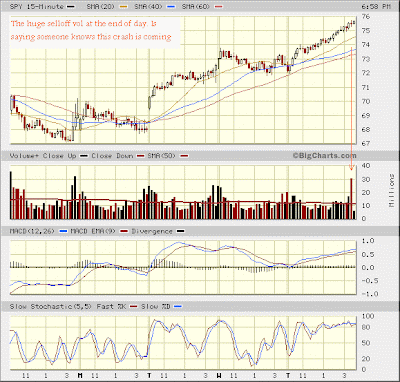Click the Close Down legend label

(x=112, y=156)
